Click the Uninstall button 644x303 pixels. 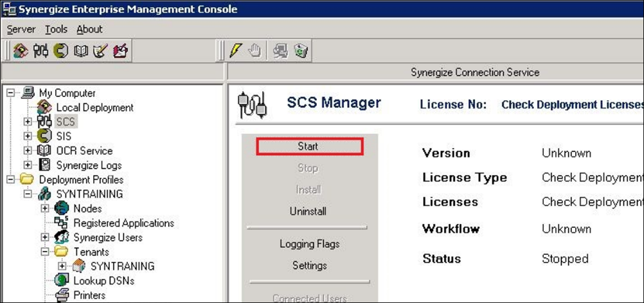308,212
